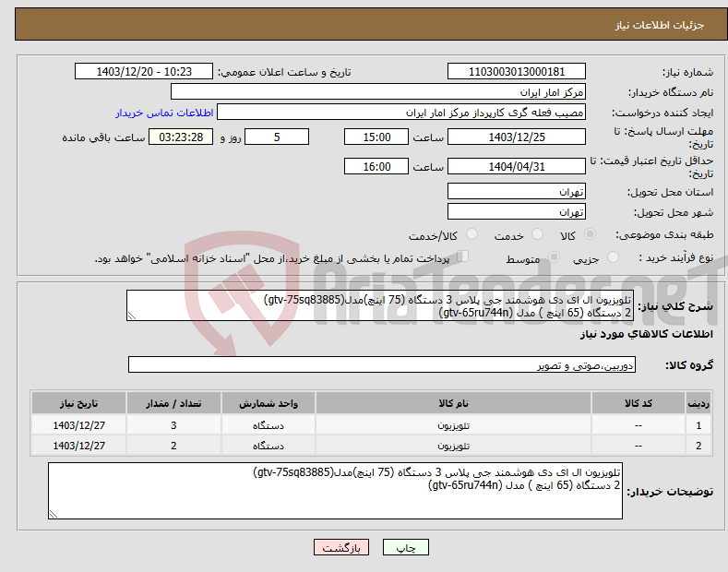Open اطلاعات تماس خریدار link
This screenshot has height=572, width=728.
[x=164, y=113]
